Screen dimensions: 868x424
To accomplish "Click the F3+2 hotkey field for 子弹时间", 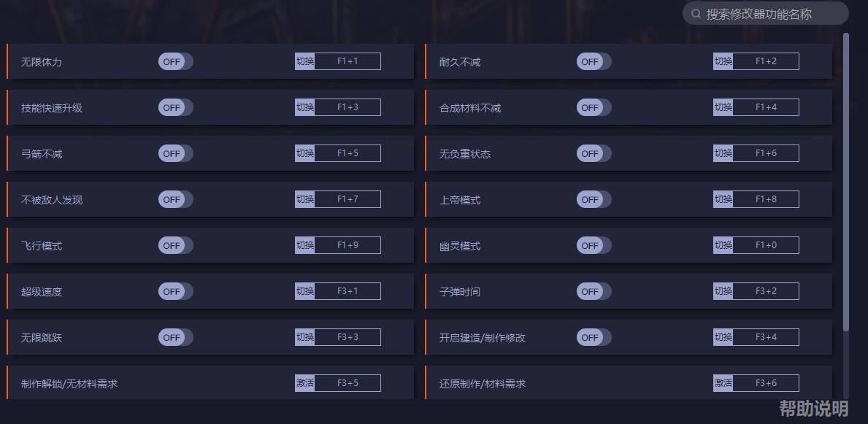I will 766,291.
